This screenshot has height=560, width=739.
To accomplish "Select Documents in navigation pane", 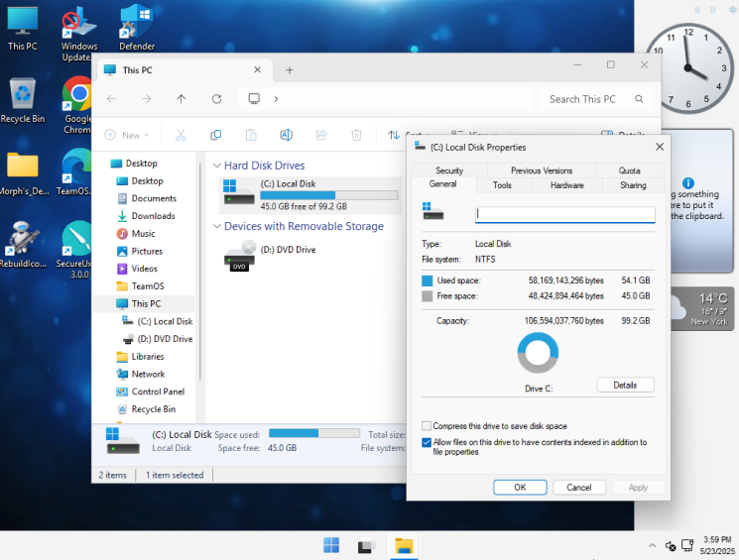I will click(147, 198).
